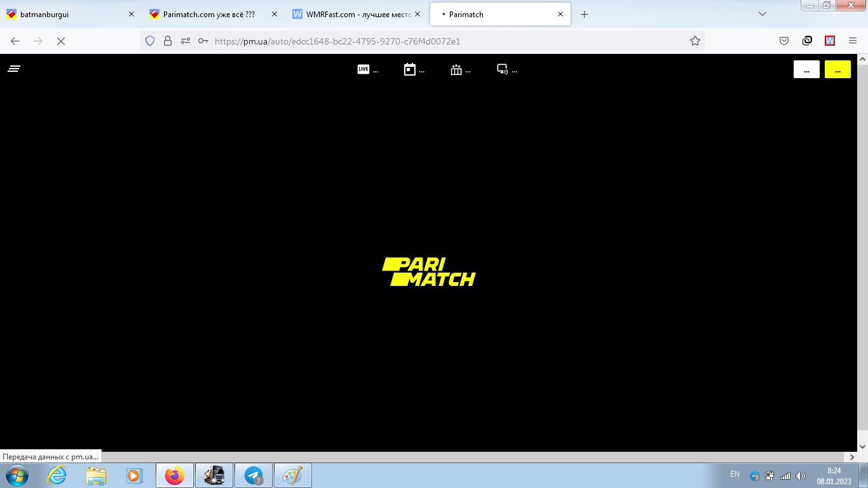This screenshot has width=868, height=488.
Task: Open the truck game taskbar icon
Action: (214, 475)
